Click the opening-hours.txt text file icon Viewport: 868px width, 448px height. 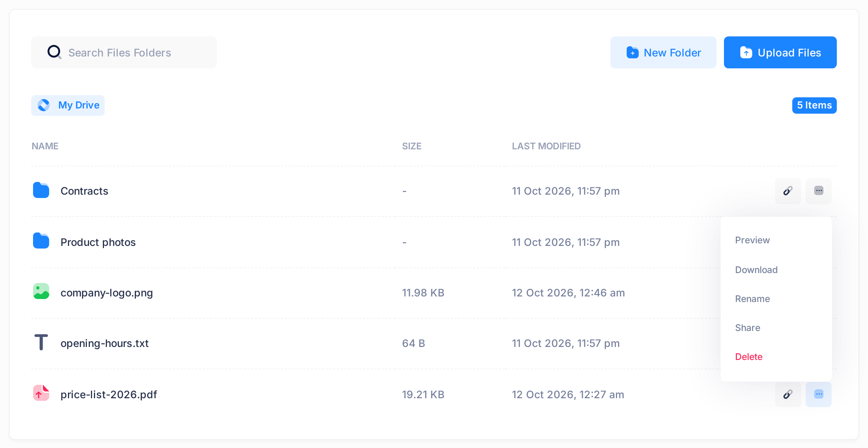click(41, 343)
